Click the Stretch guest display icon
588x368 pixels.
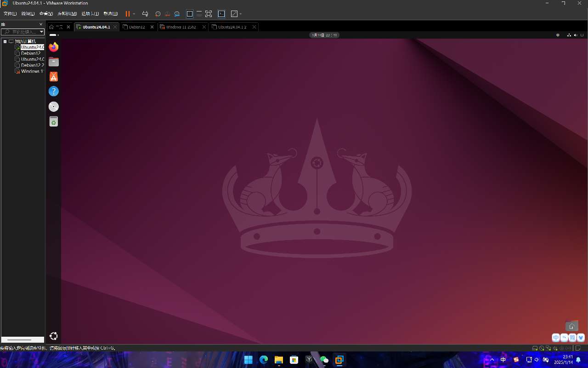234,14
